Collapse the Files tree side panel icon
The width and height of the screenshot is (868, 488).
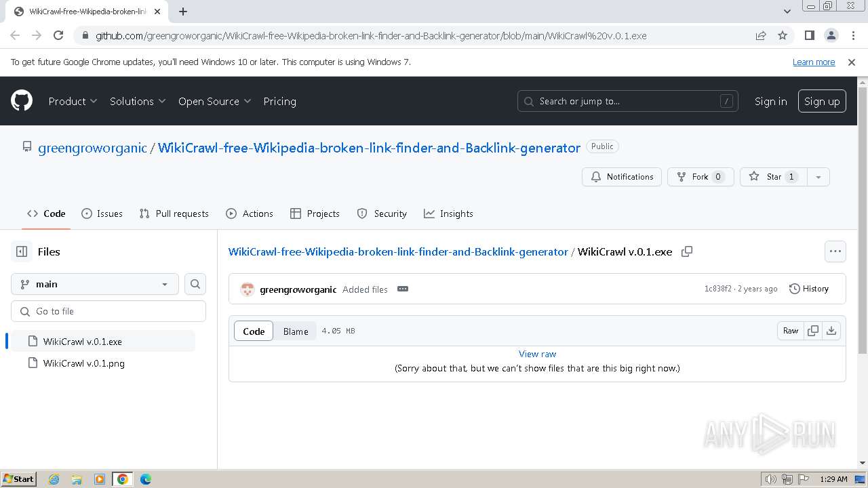point(22,251)
